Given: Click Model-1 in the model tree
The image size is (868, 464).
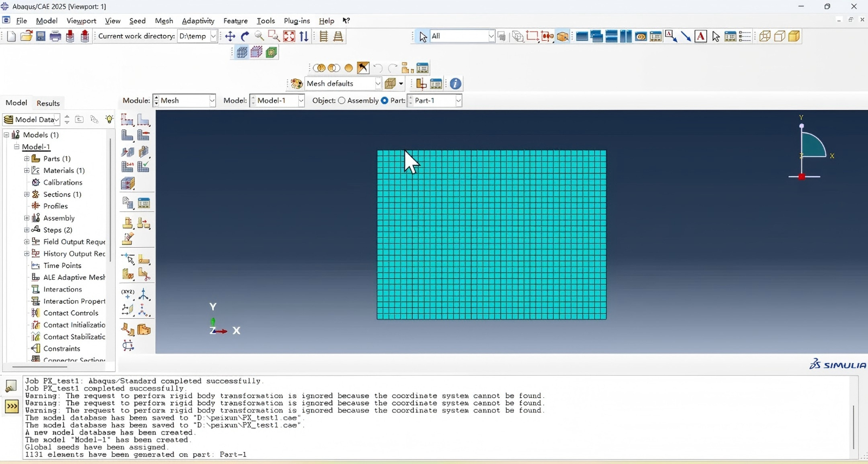Looking at the screenshot, I should click(36, 147).
